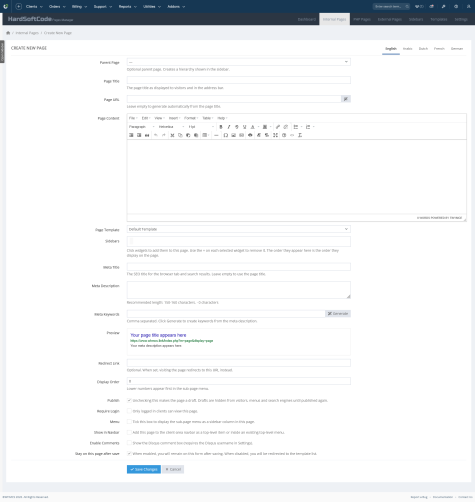Image resolution: width=475 pixels, height=502 pixels.
Task: Open the Settings tab
Action: click(461, 19)
